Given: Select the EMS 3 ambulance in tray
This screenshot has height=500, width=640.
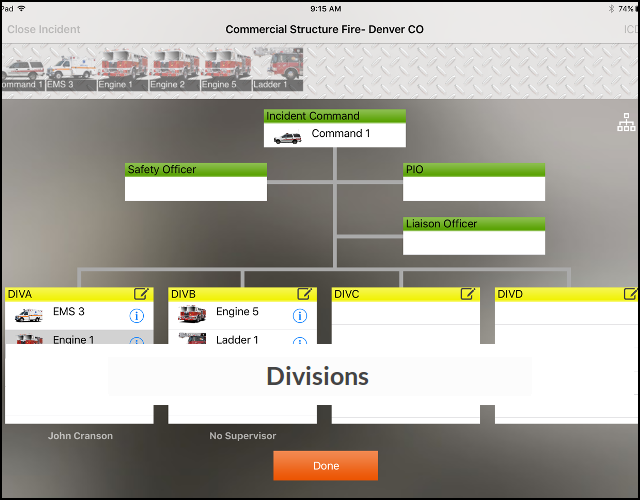Looking at the screenshot, I should click(x=71, y=70).
